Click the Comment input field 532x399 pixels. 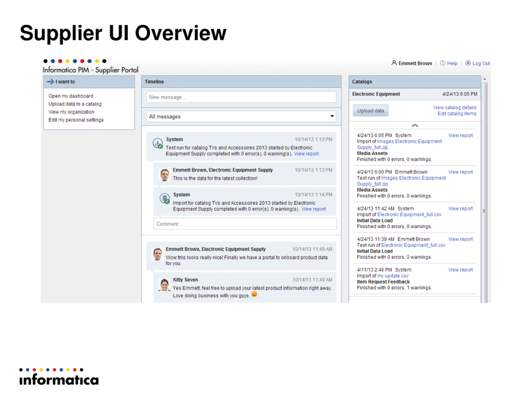pyautogui.click(x=245, y=224)
